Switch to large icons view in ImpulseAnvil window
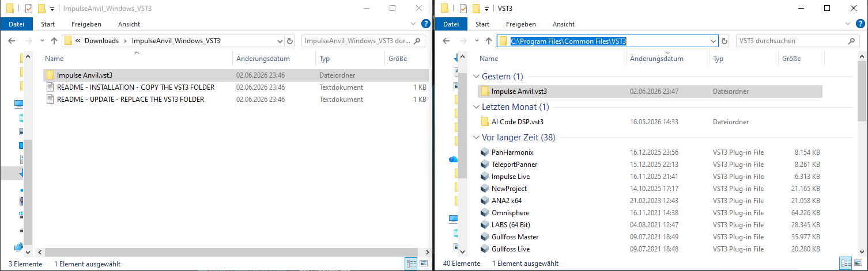This screenshot has height=271, width=868. (424, 264)
